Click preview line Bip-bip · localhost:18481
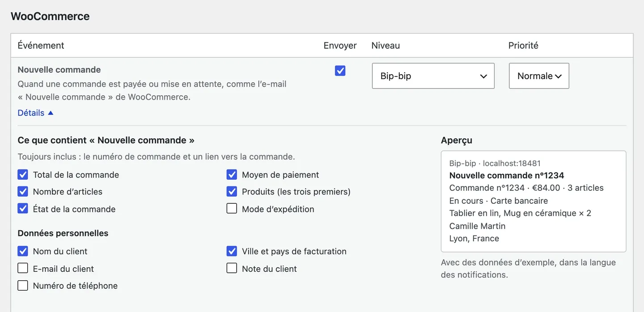The image size is (644, 312). click(x=495, y=164)
